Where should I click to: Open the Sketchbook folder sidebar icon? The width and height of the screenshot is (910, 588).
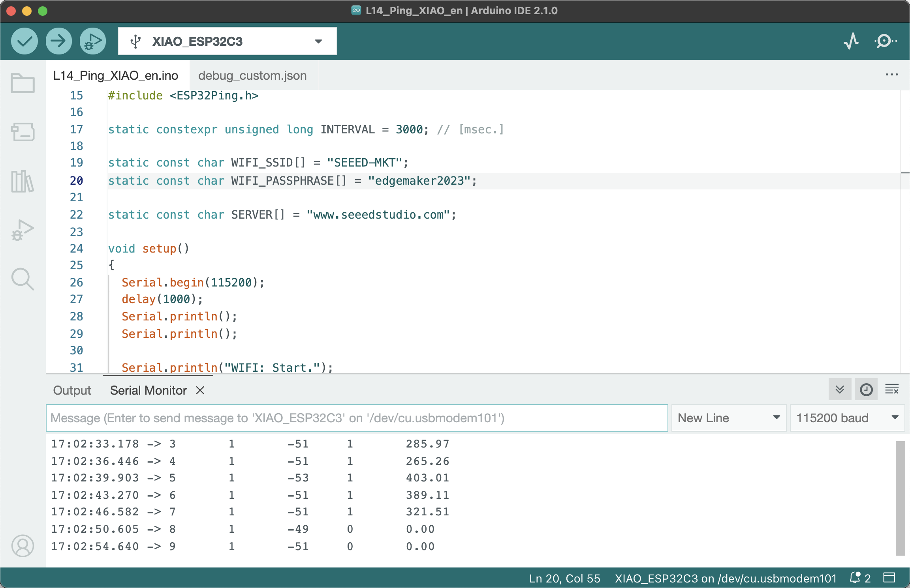tap(23, 83)
